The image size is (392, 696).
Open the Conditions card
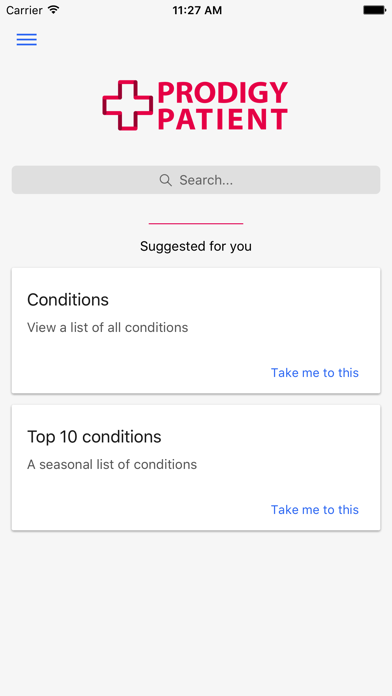click(x=196, y=330)
